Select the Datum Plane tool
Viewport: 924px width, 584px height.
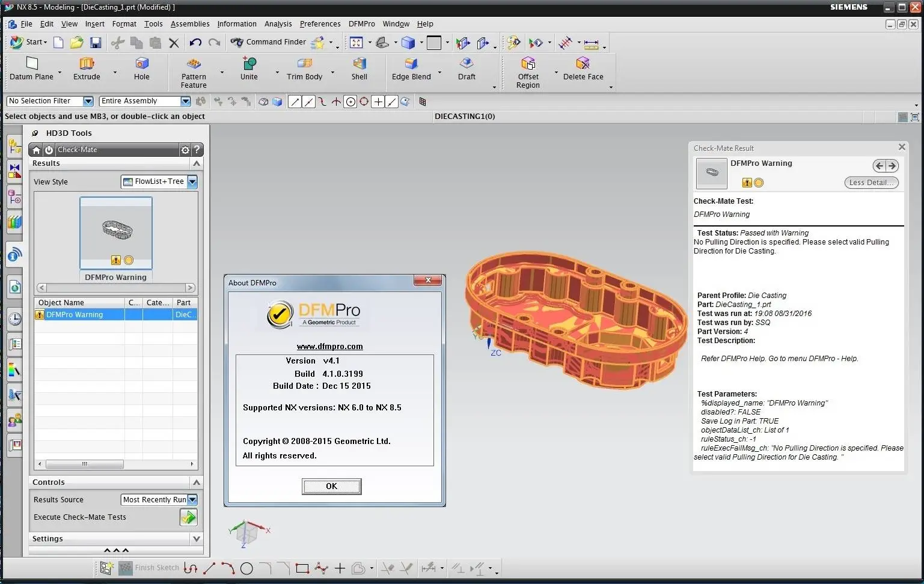(32, 68)
